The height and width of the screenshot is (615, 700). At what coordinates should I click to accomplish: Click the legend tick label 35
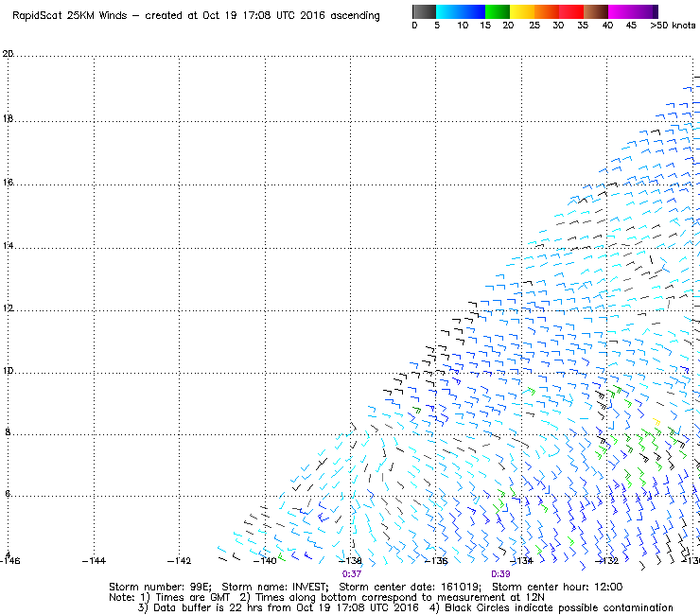583,26
